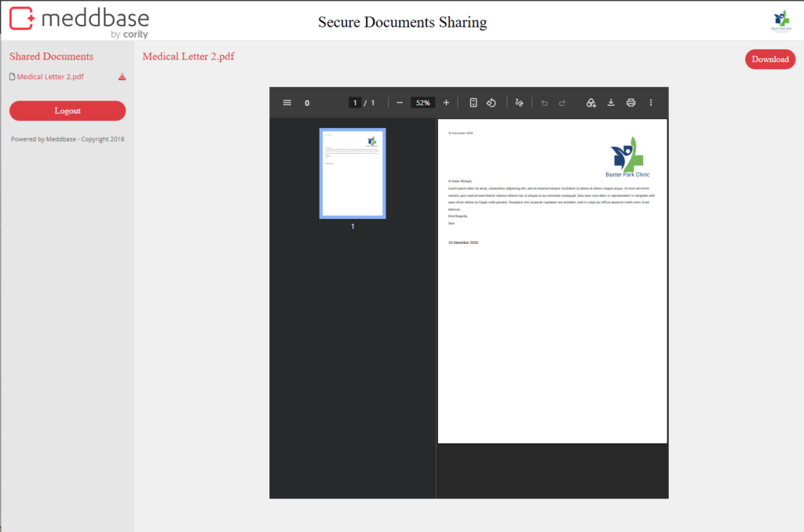Click the Secure Documents Sharing title
The width and height of the screenshot is (804, 532).
click(403, 22)
